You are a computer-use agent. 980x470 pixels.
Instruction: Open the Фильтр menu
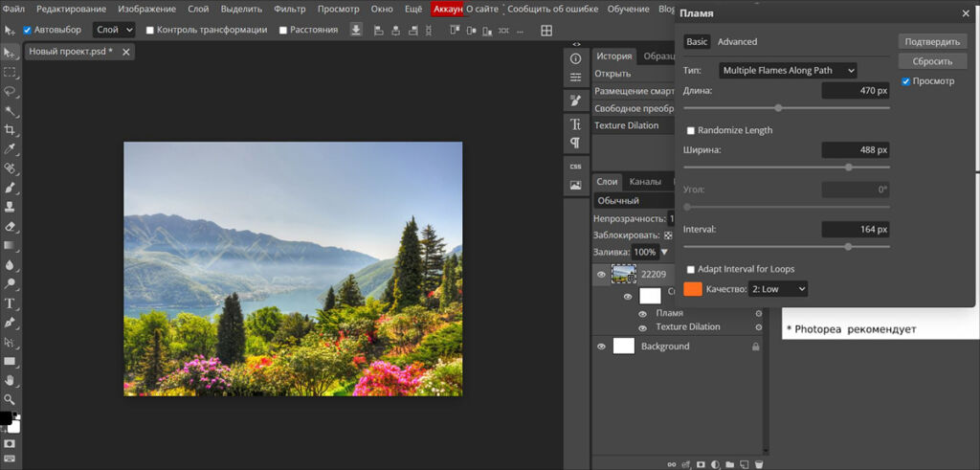290,10
